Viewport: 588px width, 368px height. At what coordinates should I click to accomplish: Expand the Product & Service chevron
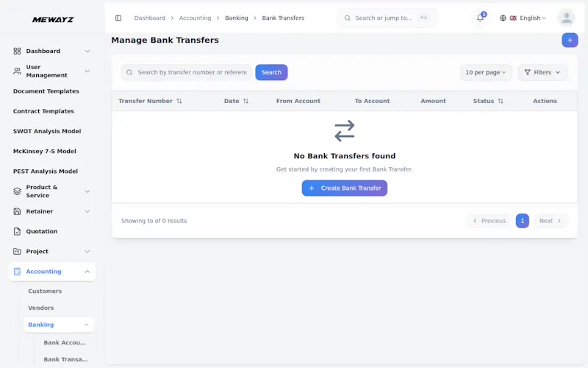(87, 191)
